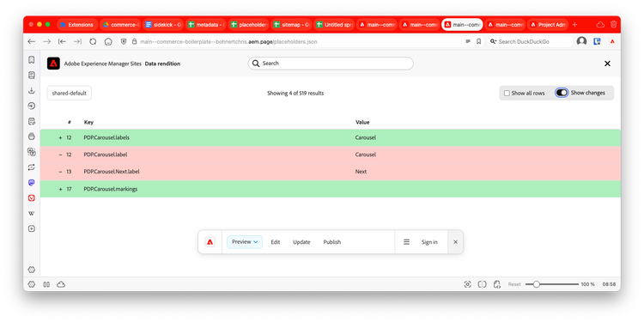The height and width of the screenshot is (322, 644).
Task: Add a new web panel
Action: click(32, 228)
